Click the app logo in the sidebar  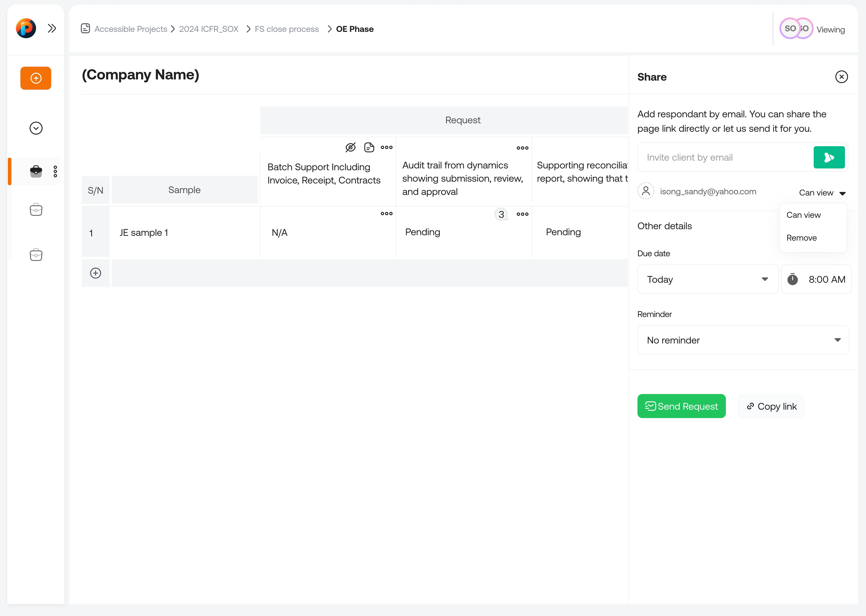(26, 28)
